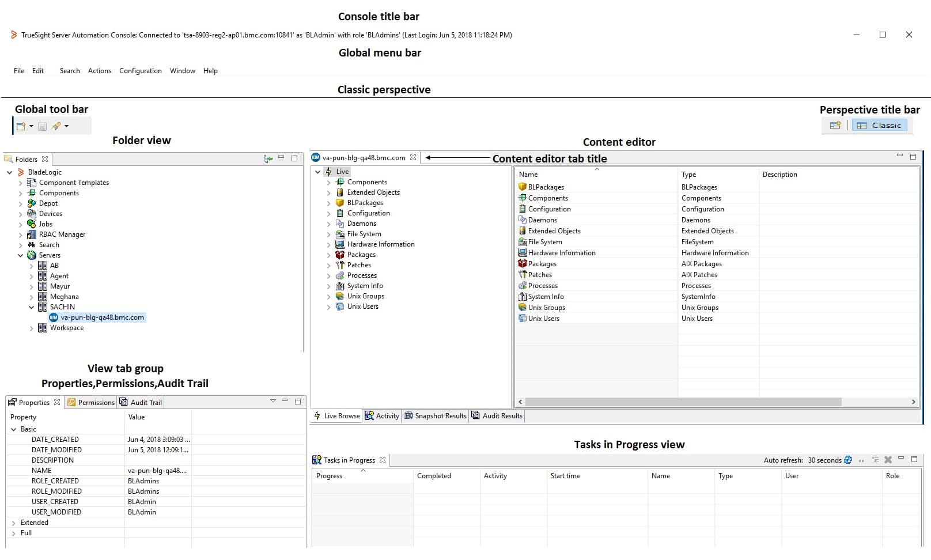The image size is (931, 560).
Task: Select Patches icon in the Live tree
Action: (340, 265)
